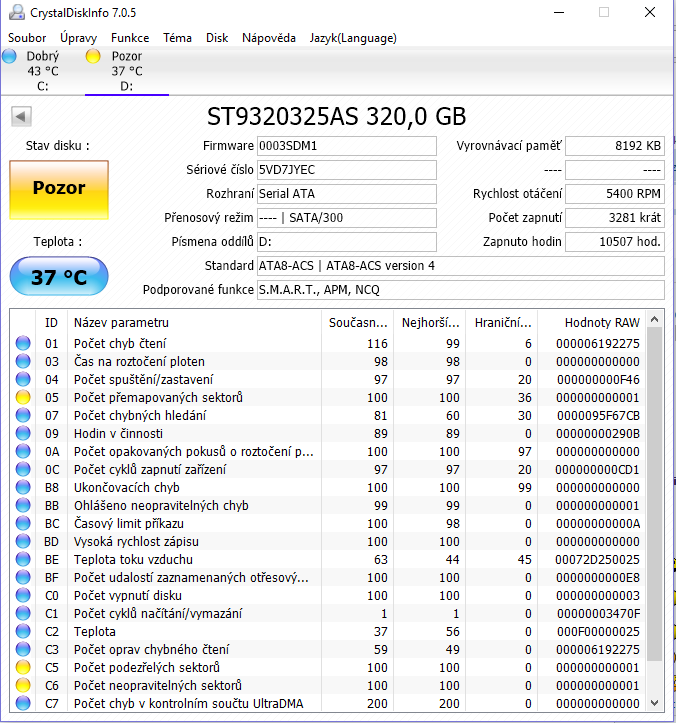Open the Funkce menu
The height and width of the screenshot is (723, 676).
pyautogui.click(x=130, y=38)
